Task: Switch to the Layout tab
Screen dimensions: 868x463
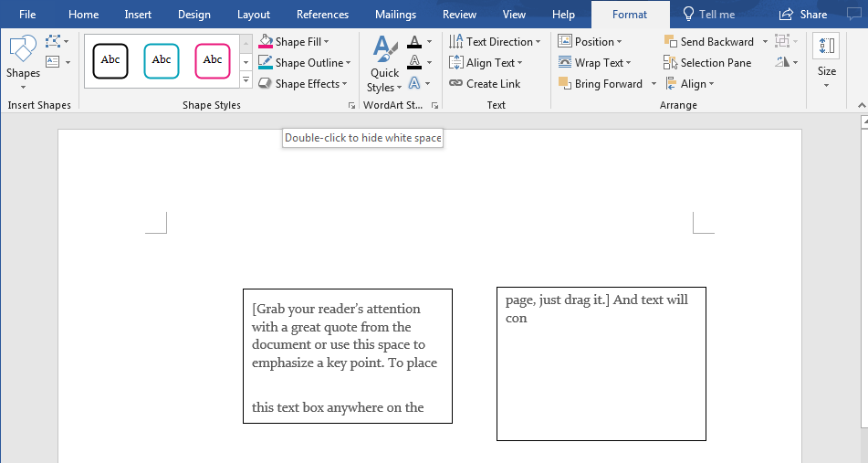Action: (x=254, y=15)
